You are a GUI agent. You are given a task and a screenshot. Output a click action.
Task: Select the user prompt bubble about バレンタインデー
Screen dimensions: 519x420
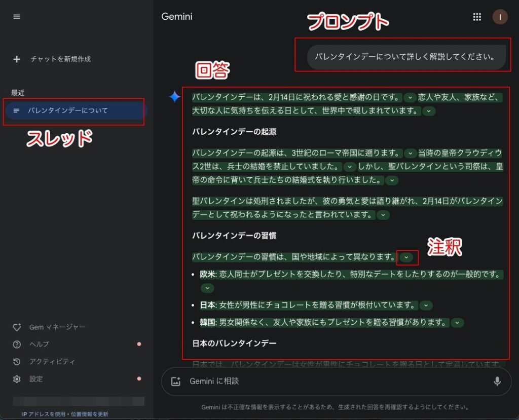(x=406, y=57)
